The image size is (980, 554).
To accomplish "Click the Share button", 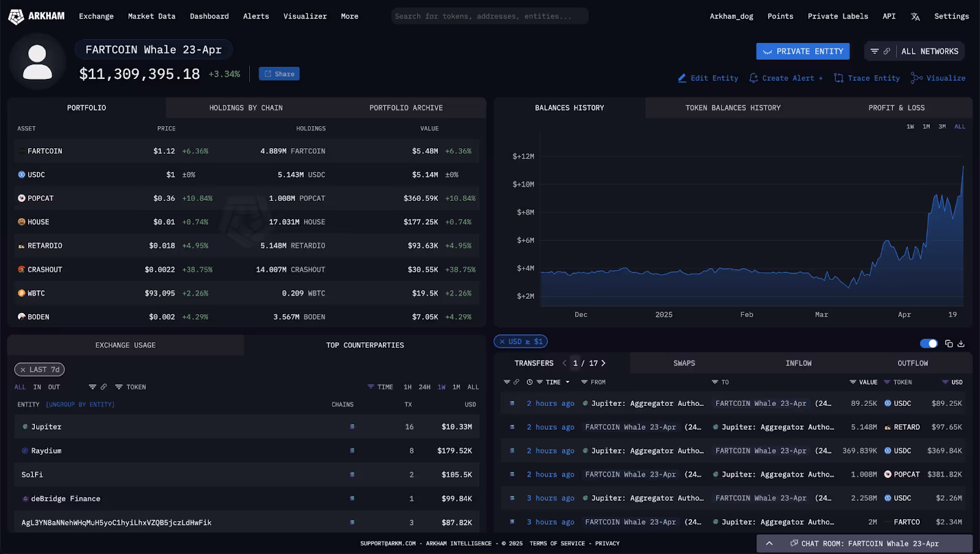I will click(279, 74).
